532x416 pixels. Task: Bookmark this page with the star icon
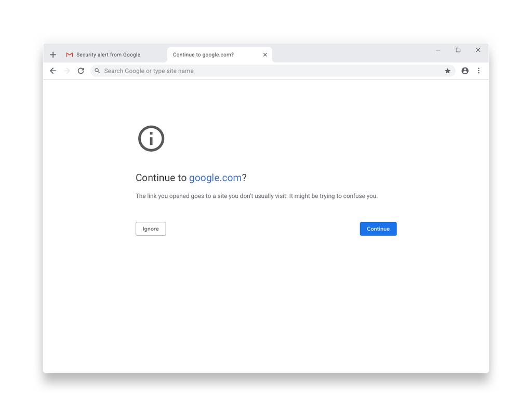[x=448, y=71]
